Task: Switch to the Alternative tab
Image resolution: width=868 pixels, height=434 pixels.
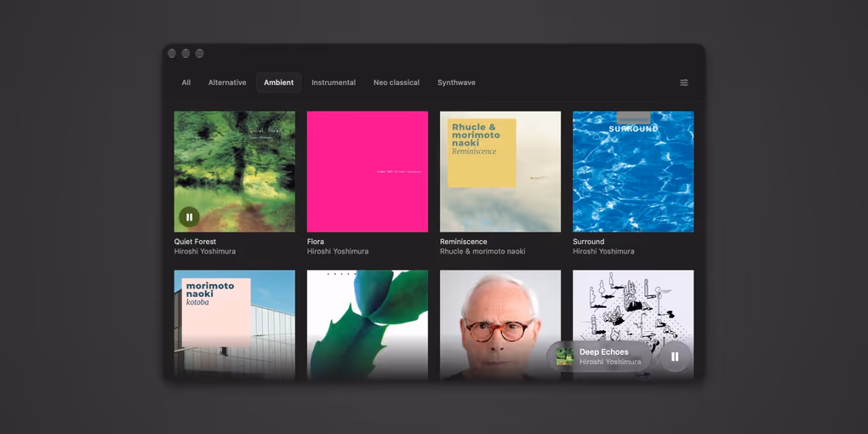Action: click(227, 83)
